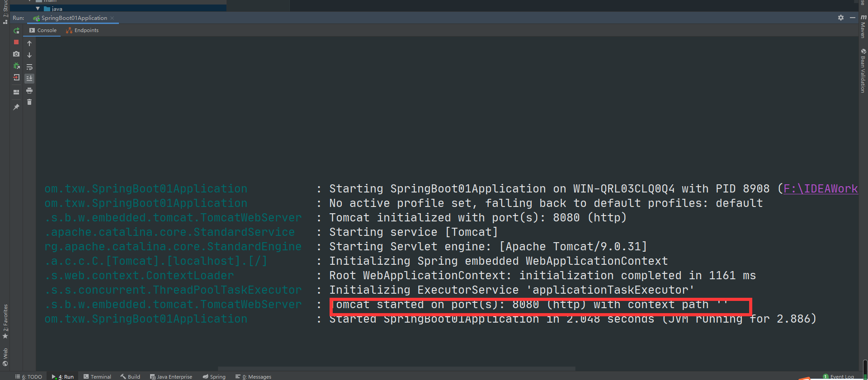Open the Bean Validation side panel
This screenshot has height=380, width=868.
(x=863, y=70)
